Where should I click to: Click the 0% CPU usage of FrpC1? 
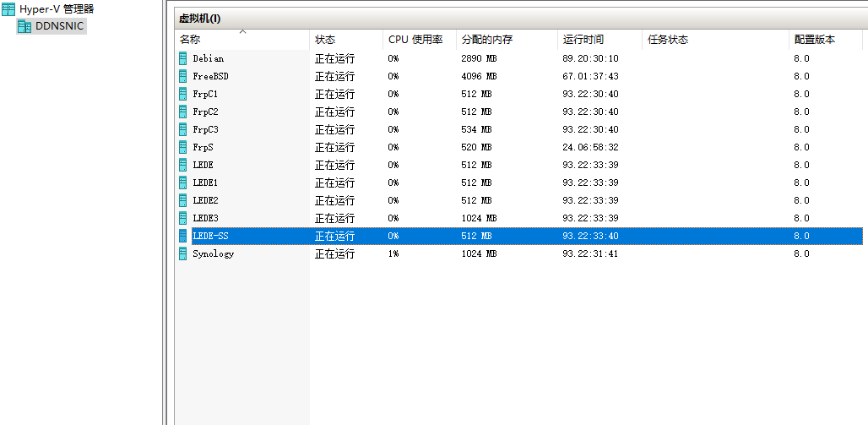[393, 94]
